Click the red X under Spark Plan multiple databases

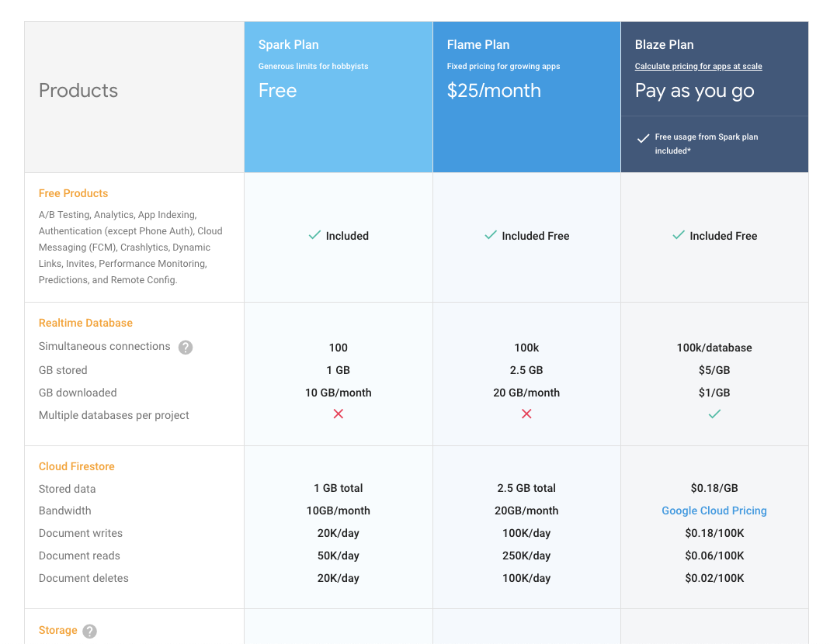point(339,414)
